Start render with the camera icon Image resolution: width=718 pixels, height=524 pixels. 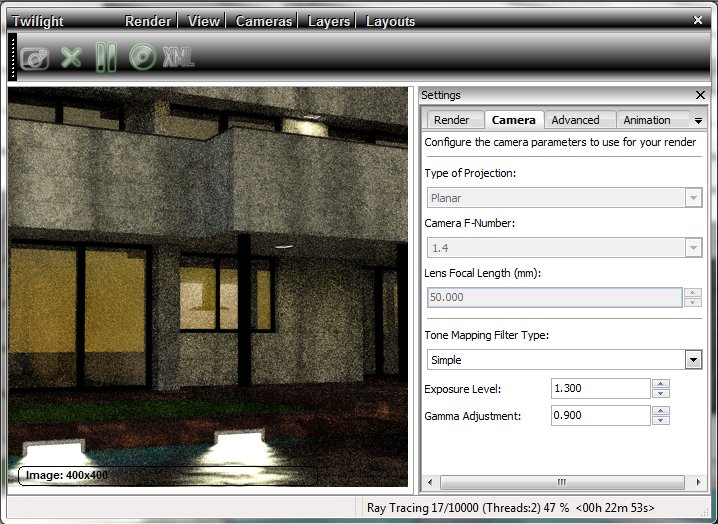point(34,59)
